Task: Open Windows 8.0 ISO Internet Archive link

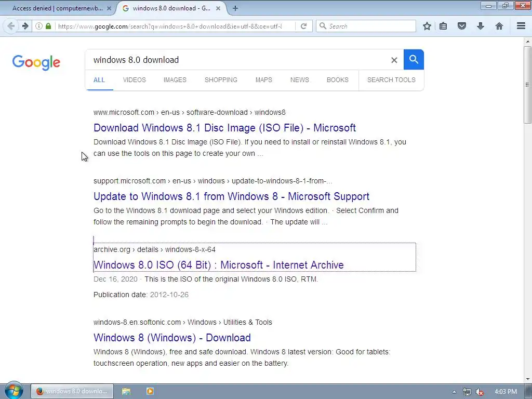Action: click(219, 265)
